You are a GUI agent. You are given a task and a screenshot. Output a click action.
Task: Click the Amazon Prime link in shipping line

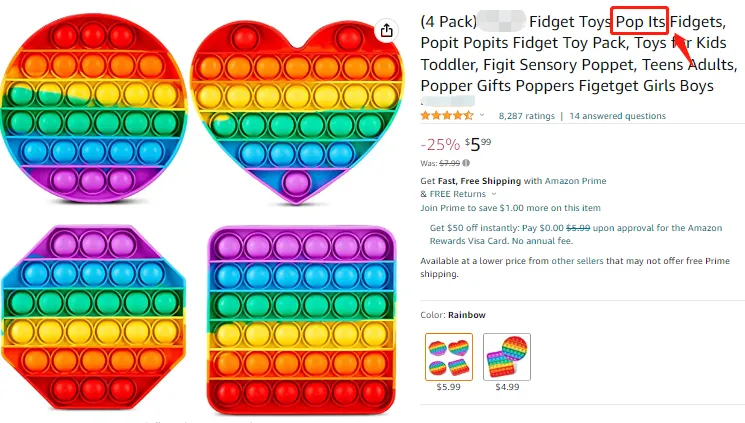[x=575, y=181]
